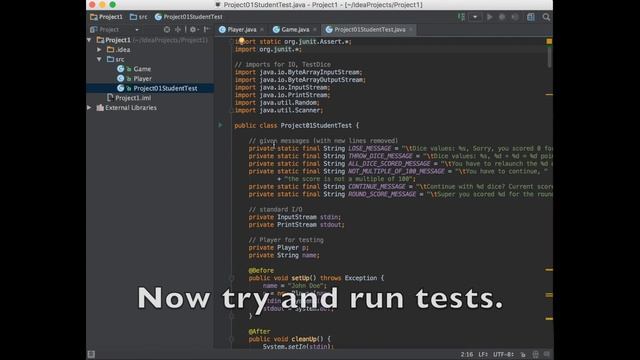Click Project01StudentTest breadcrumb in navigation bar
Viewport: 640px width, 360px height.
[189, 17]
